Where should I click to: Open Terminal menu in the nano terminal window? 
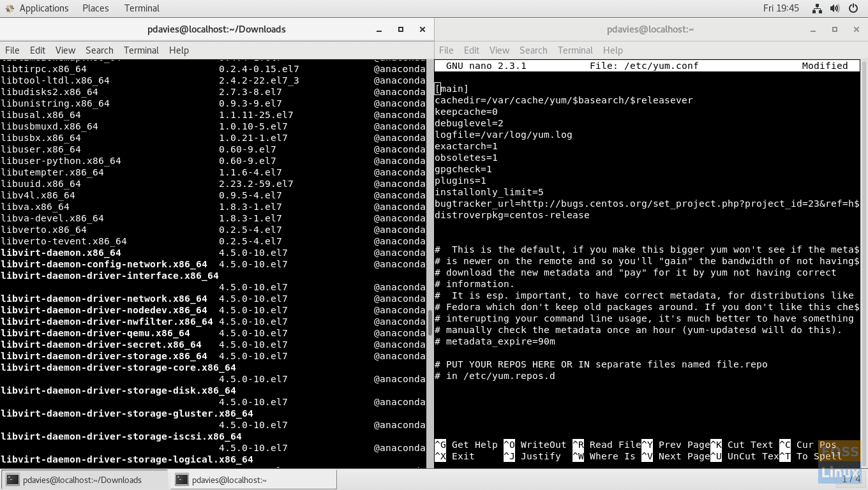(x=575, y=50)
